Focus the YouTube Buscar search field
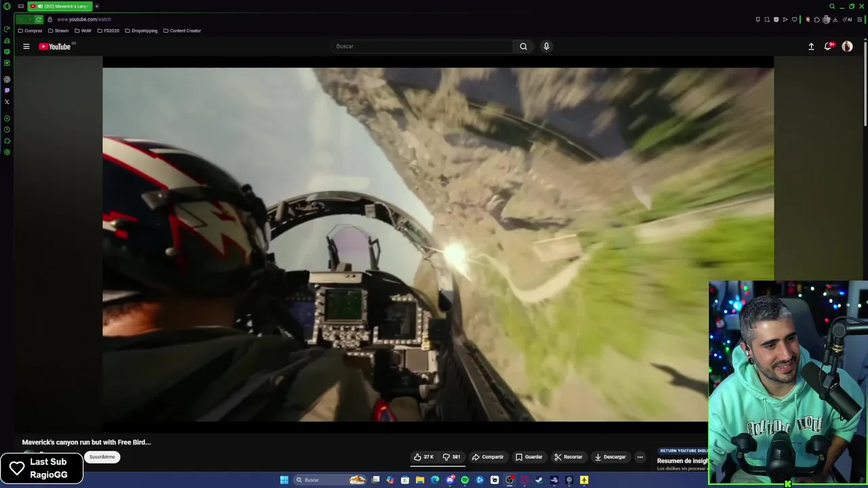 (x=422, y=46)
